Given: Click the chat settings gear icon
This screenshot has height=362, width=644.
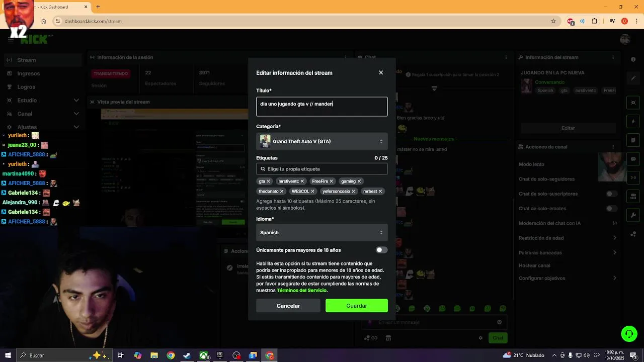Looking at the screenshot, I should point(480,338).
